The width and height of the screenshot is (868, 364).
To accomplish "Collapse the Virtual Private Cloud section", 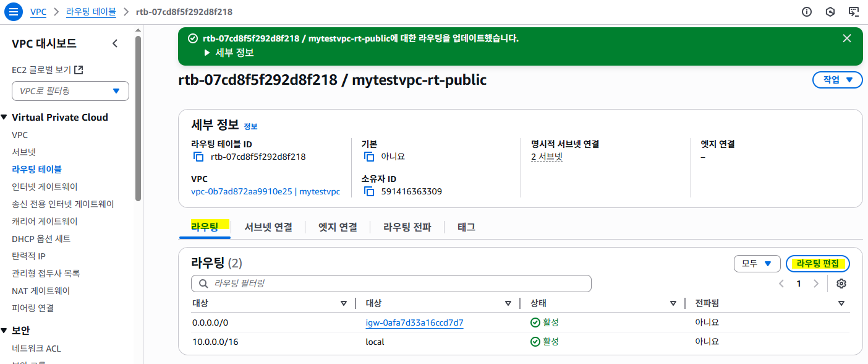I will click(x=4, y=117).
